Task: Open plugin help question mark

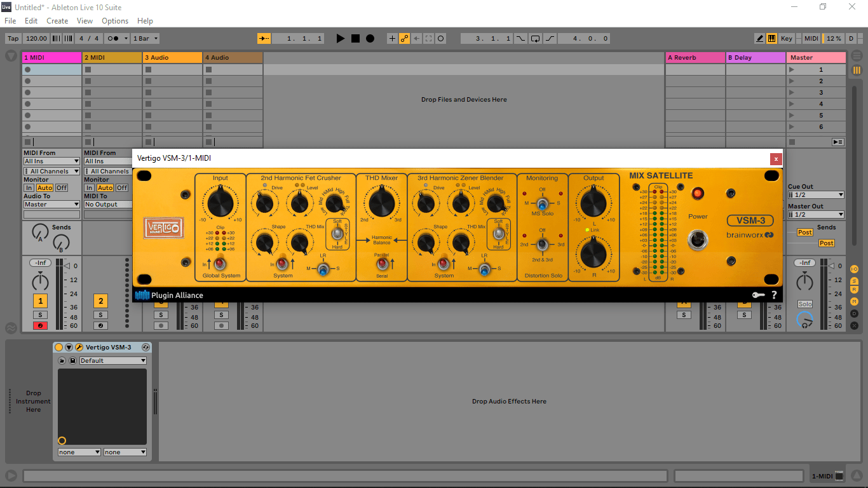Action: [775, 295]
